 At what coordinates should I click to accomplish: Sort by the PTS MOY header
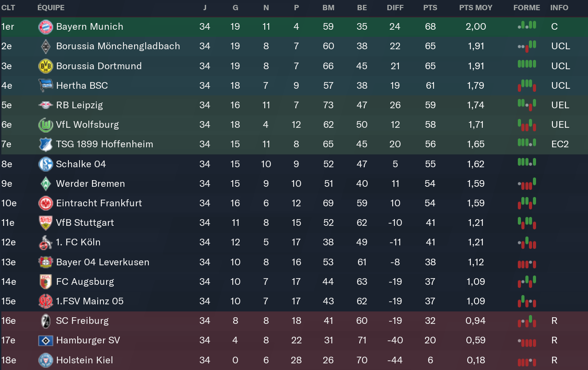476,8
